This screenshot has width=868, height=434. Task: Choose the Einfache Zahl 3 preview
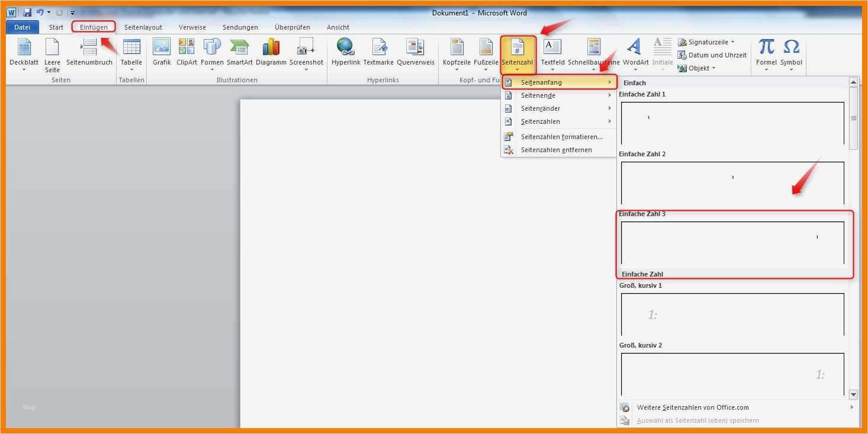coord(732,243)
